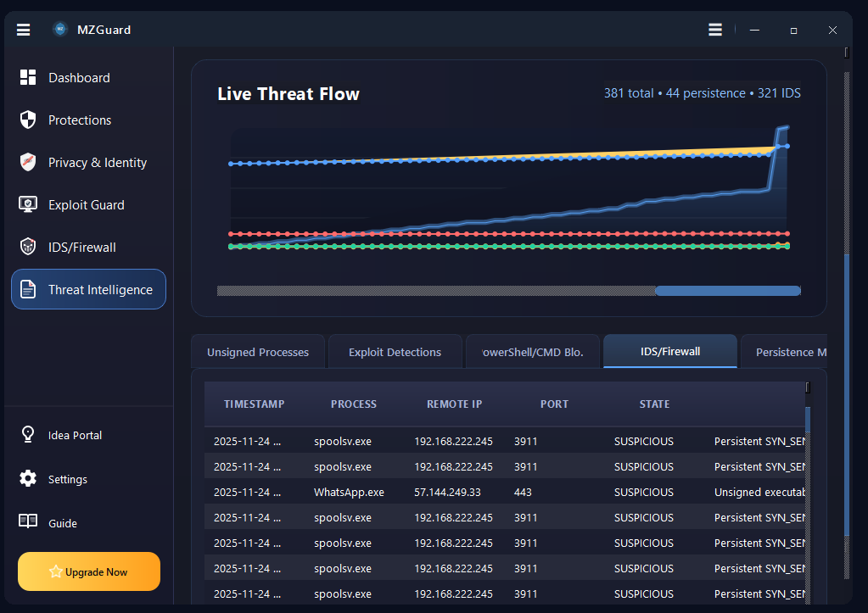Open Privacy & Identity via its sidebar icon
The image size is (868, 613).
[28, 162]
